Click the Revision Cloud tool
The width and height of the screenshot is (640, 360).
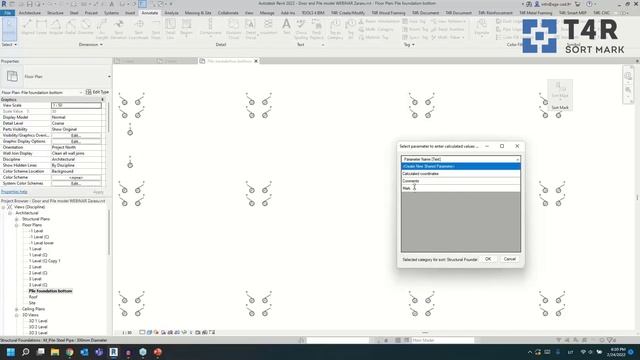[233, 29]
